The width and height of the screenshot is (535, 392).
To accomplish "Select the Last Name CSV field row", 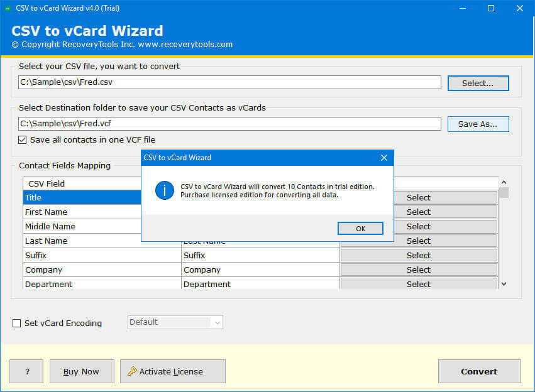I will 82,241.
